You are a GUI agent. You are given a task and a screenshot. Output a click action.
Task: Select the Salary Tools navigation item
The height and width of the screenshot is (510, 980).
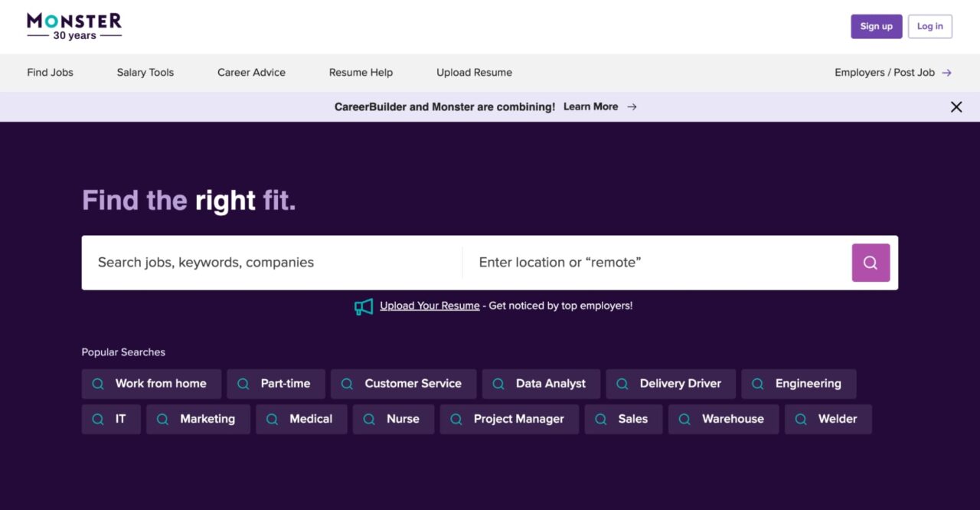145,72
